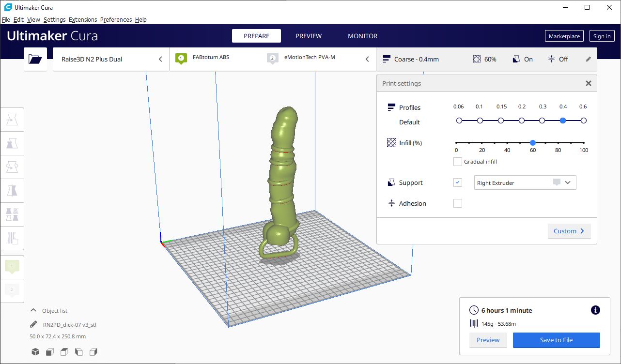
Task: Click the 60% infill icon in header
Action: coord(477,59)
